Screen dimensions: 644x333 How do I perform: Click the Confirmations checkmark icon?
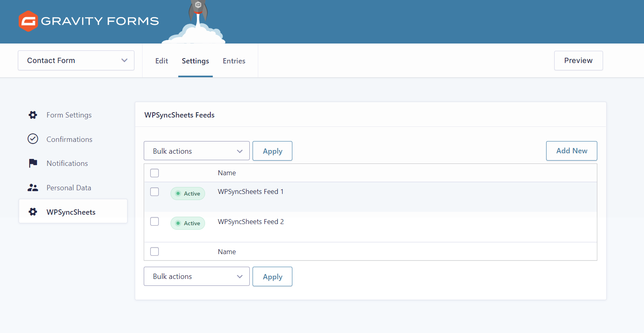click(33, 139)
